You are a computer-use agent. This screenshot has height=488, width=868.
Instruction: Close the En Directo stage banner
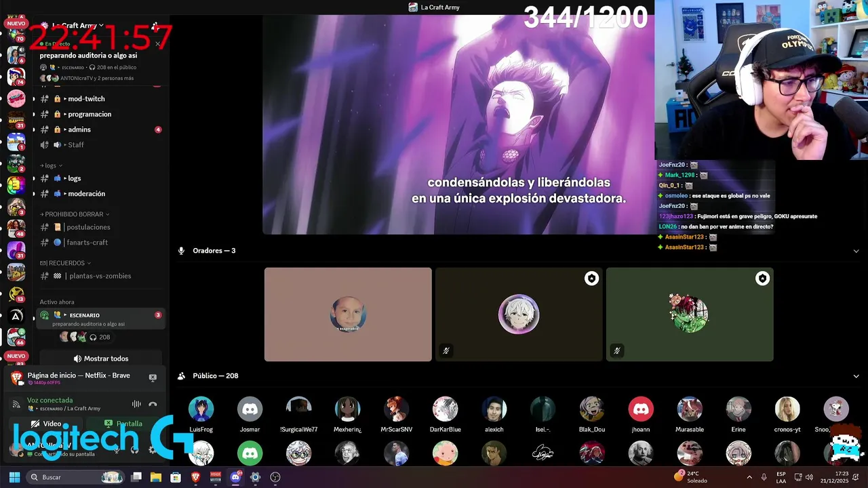[157, 44]
